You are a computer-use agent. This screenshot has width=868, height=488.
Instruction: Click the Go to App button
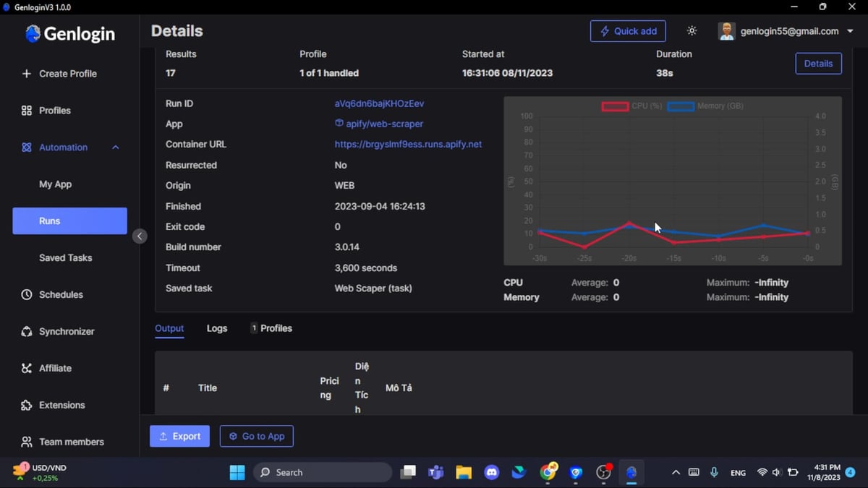pos(257,436)
